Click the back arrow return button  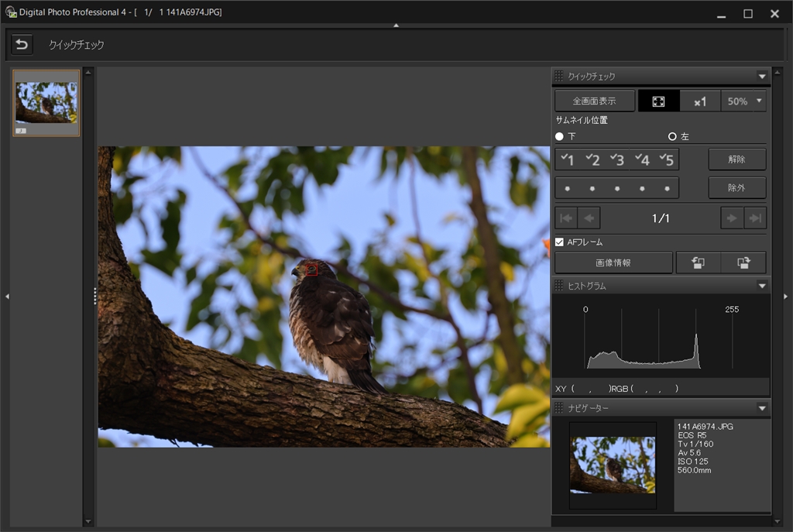click(22, 45)
